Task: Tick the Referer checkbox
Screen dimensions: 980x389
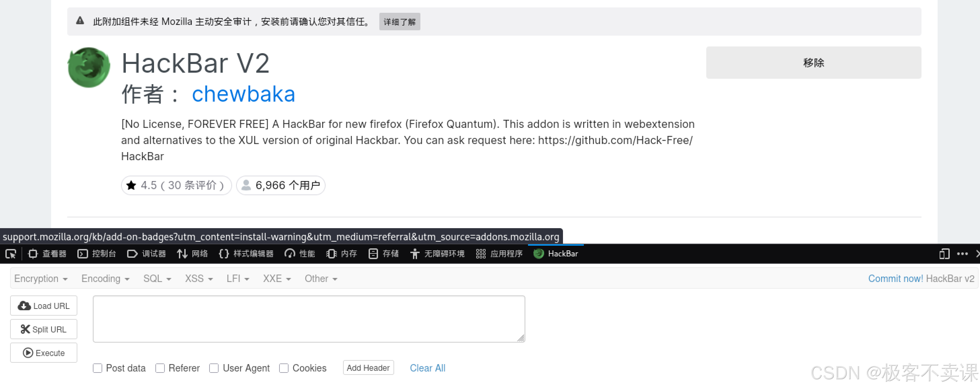Action: [160, 368]
